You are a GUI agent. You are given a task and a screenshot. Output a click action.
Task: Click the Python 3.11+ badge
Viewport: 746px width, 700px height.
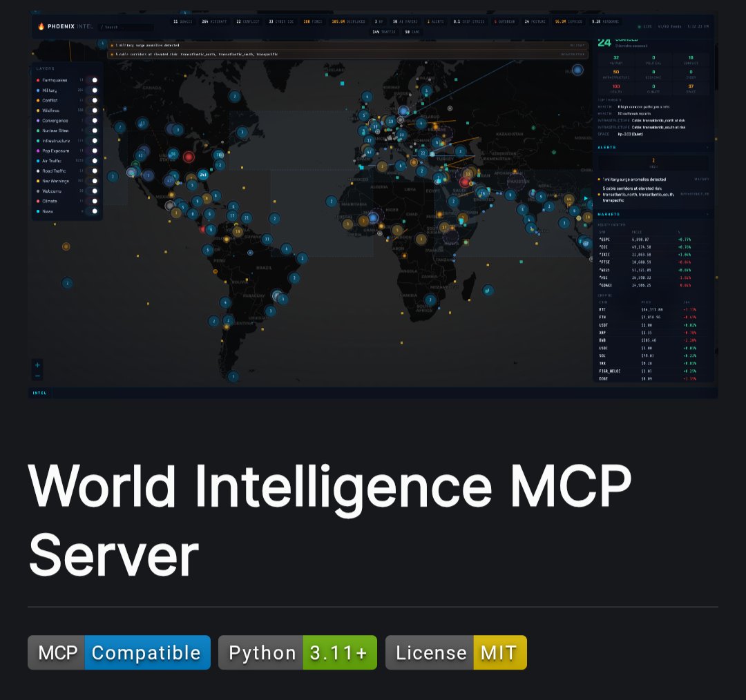[x=298, y=652]
